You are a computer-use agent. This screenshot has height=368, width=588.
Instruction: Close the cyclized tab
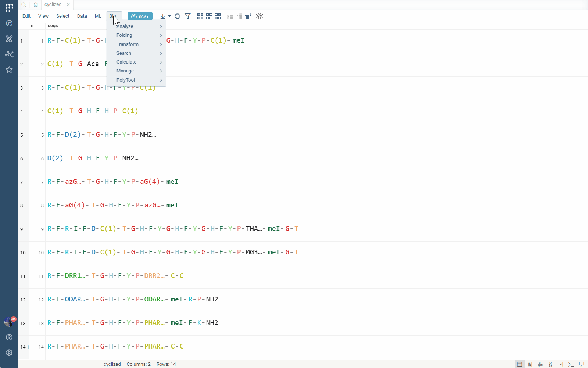(x=68, y=4)
